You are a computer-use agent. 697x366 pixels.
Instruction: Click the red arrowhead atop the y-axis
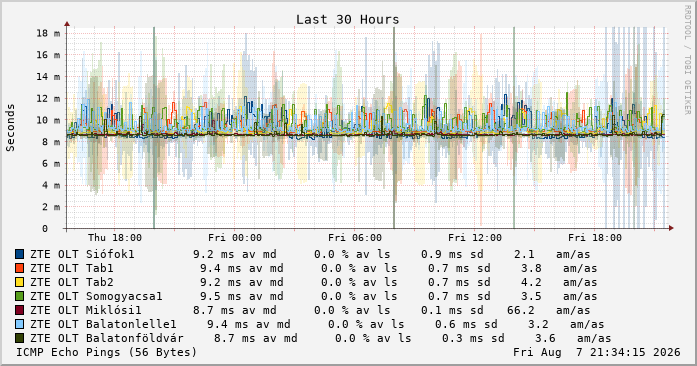pyautogui.click(x=67, y=24)
